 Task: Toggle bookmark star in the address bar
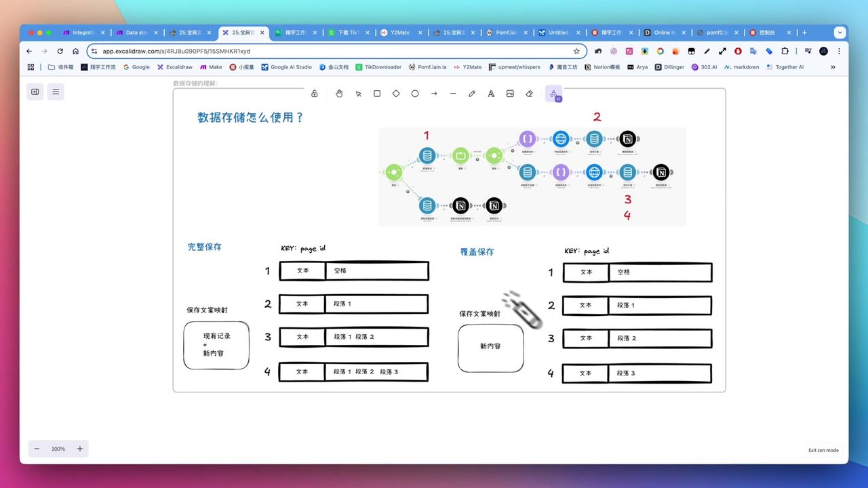coord(576,51)
